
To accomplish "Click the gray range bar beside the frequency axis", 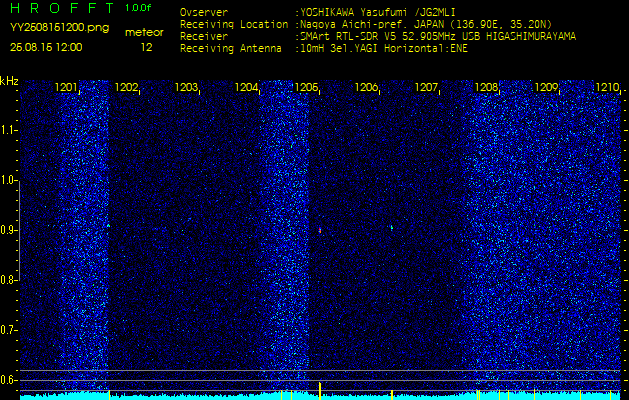I will click(x=19, y=231).
